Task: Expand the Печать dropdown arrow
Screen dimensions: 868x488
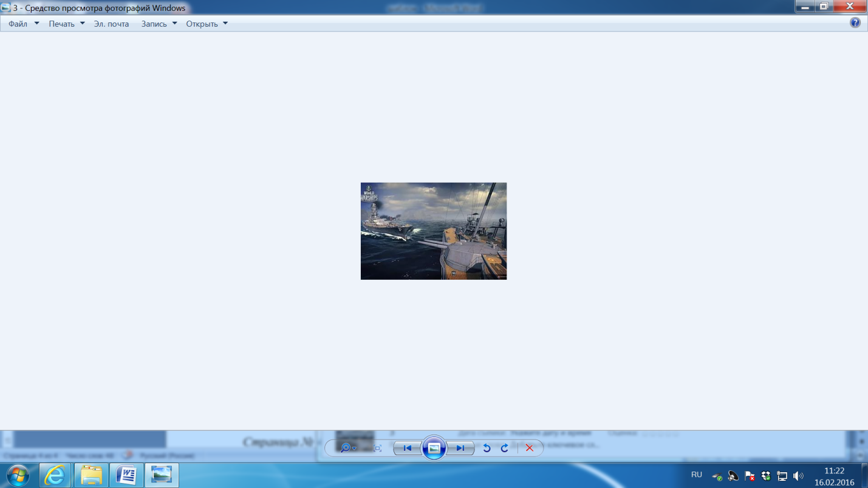Action: coord(82,24)
